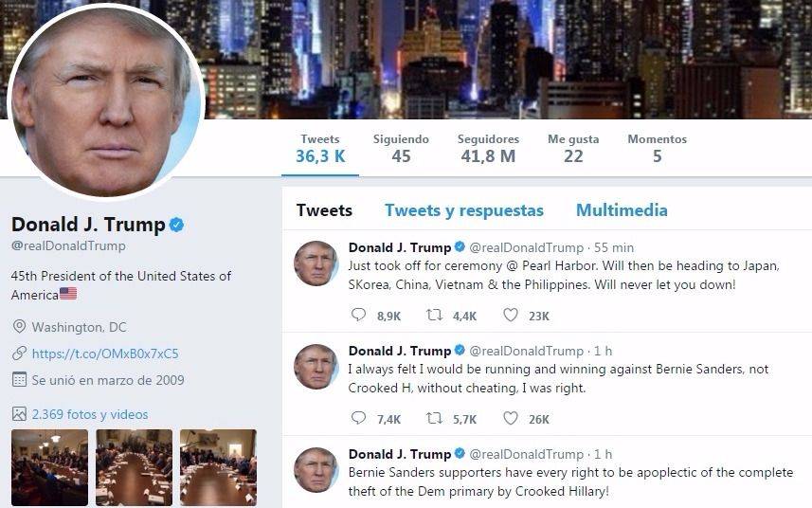Click reply icon on Crooked H tweet
The width and height of the screenshot is (812, 508).
pos(358,417)
